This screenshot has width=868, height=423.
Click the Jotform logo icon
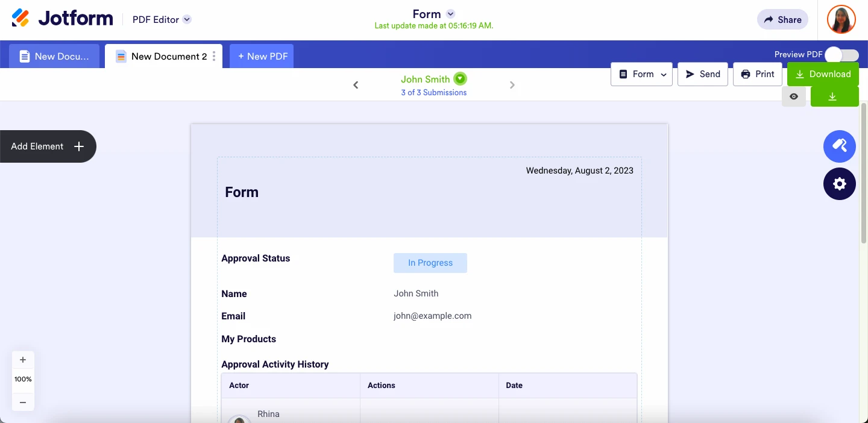(20, 19)
